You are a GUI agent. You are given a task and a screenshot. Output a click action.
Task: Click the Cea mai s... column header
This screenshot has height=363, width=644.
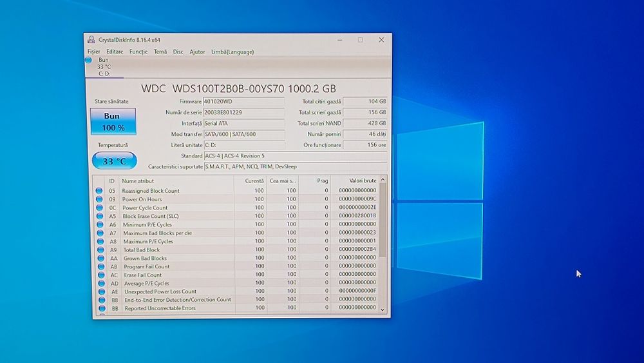(x=283, y=181)
